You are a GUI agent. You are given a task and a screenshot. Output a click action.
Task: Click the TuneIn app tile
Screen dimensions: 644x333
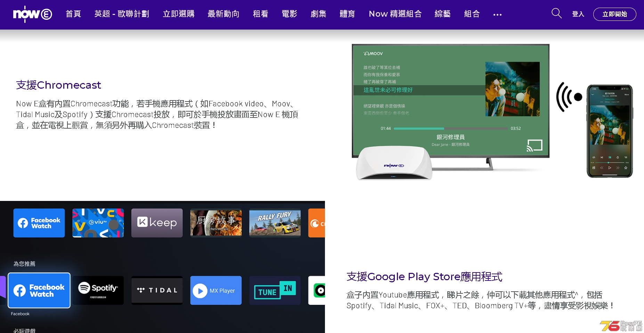pos(275,290)
